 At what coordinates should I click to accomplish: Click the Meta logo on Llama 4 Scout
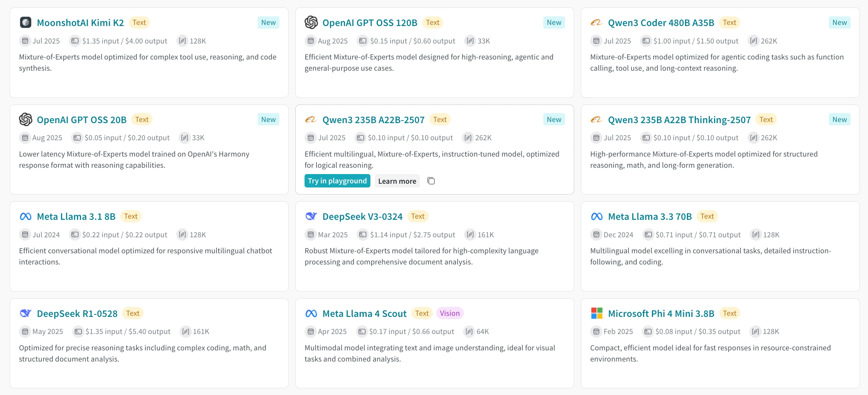point(311,314)
